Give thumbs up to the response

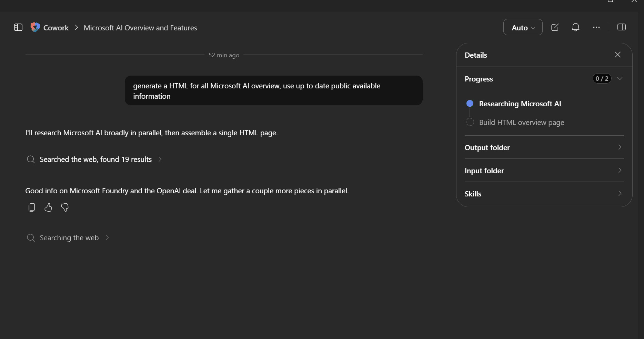(x=48, y=207)
